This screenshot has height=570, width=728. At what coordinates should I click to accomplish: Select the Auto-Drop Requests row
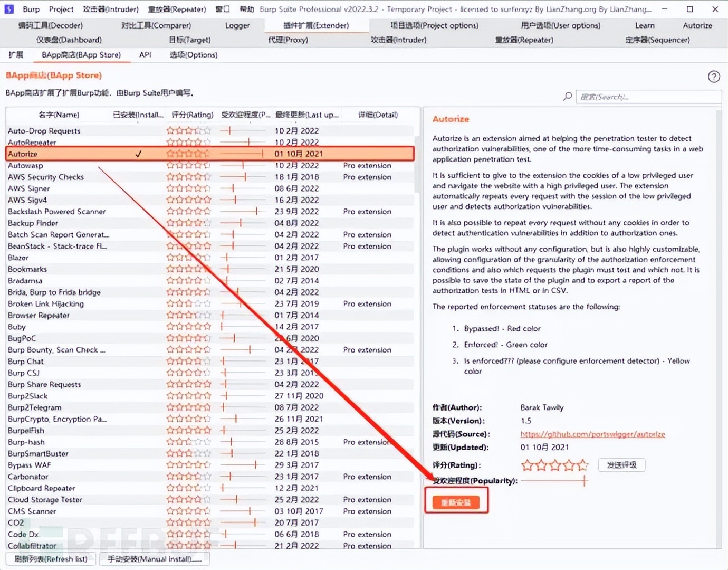[210, 130]
